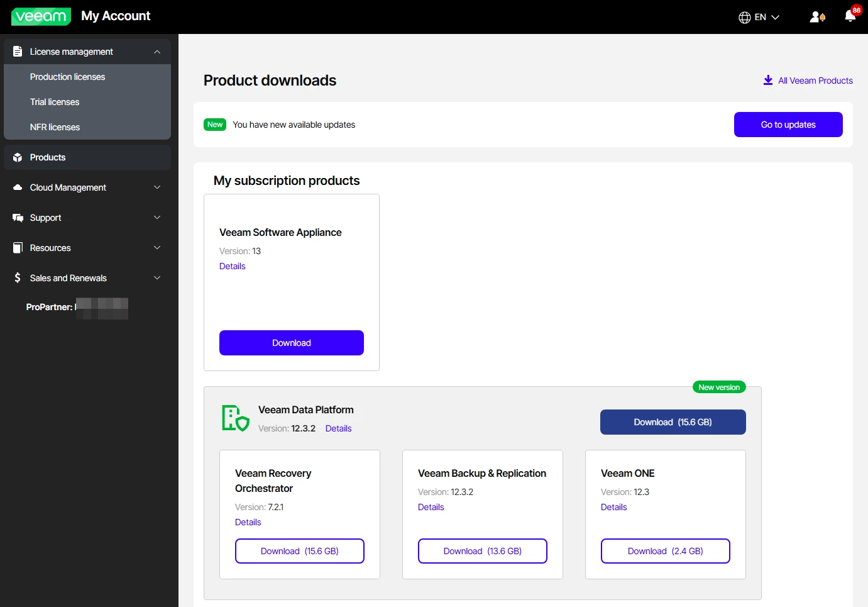
Task: Expand the Resources menu
Action: [x=157, y=248]
